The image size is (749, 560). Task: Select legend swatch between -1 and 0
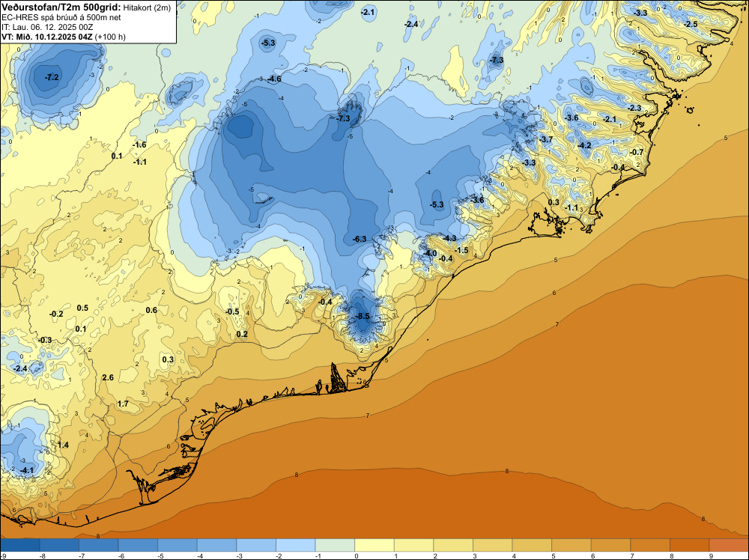pyautogui.click(x=336, y=545)
